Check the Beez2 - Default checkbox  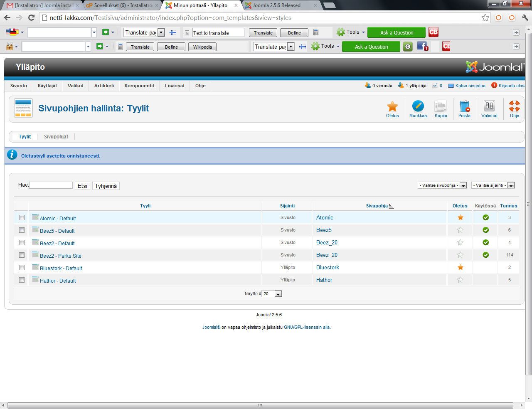point(22,242)
